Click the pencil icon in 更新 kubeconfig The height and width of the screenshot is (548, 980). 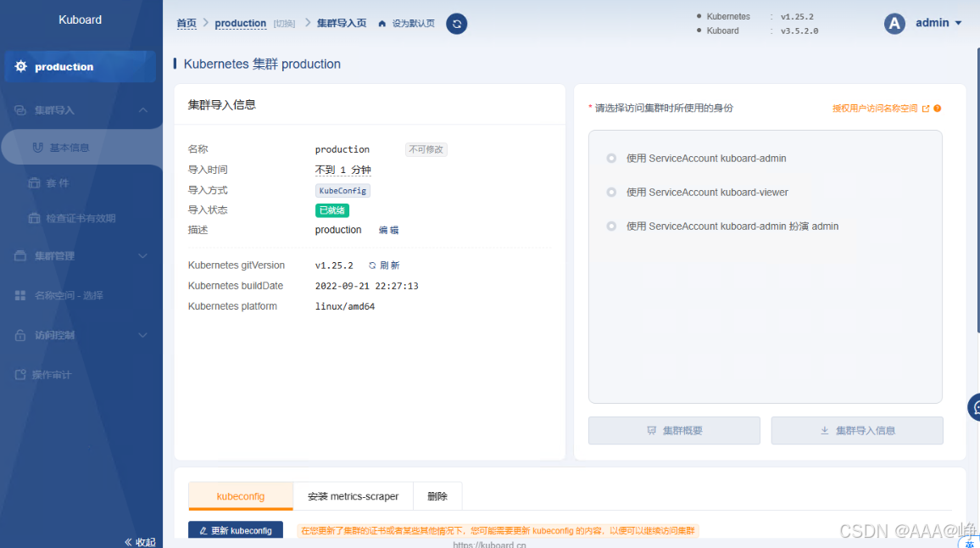(203, 530)
